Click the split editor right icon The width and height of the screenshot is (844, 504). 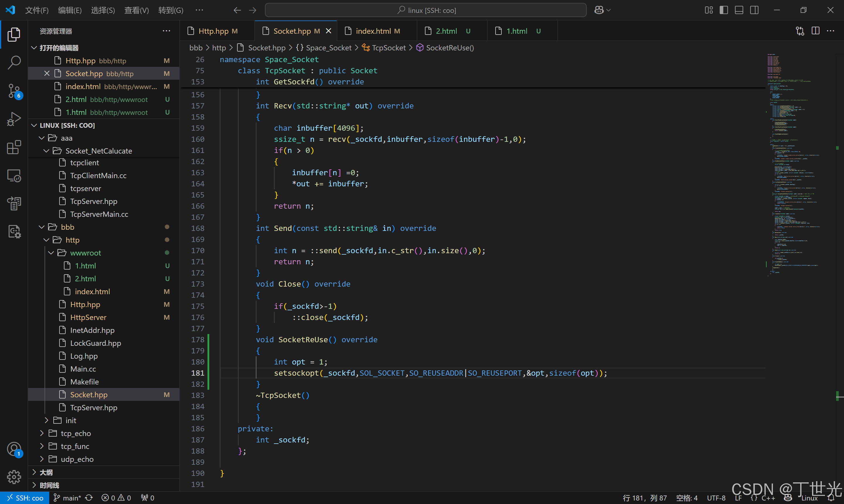815,31
